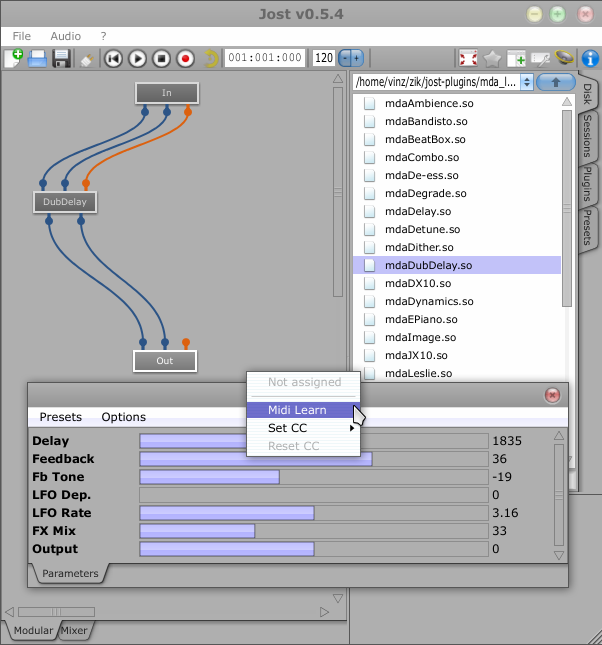The width and height of the screenshot is (602, 645).
Task: Select the Out node in the graph
Action: click(165, 361)
